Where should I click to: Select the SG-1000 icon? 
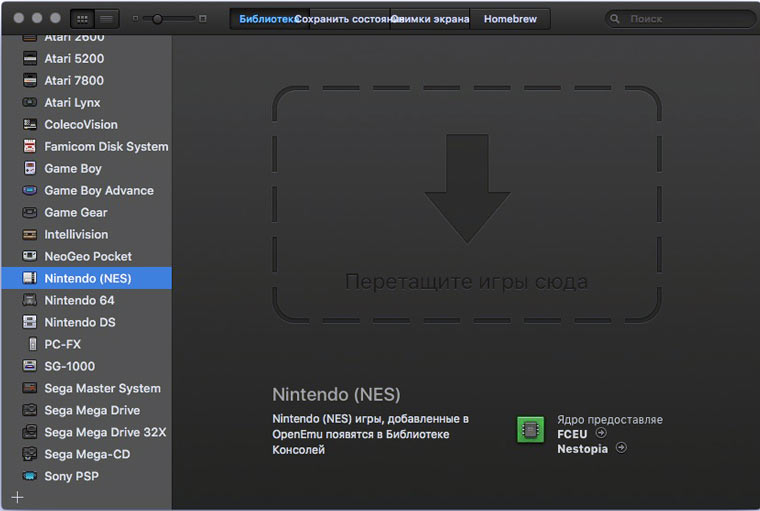point(30,366)
